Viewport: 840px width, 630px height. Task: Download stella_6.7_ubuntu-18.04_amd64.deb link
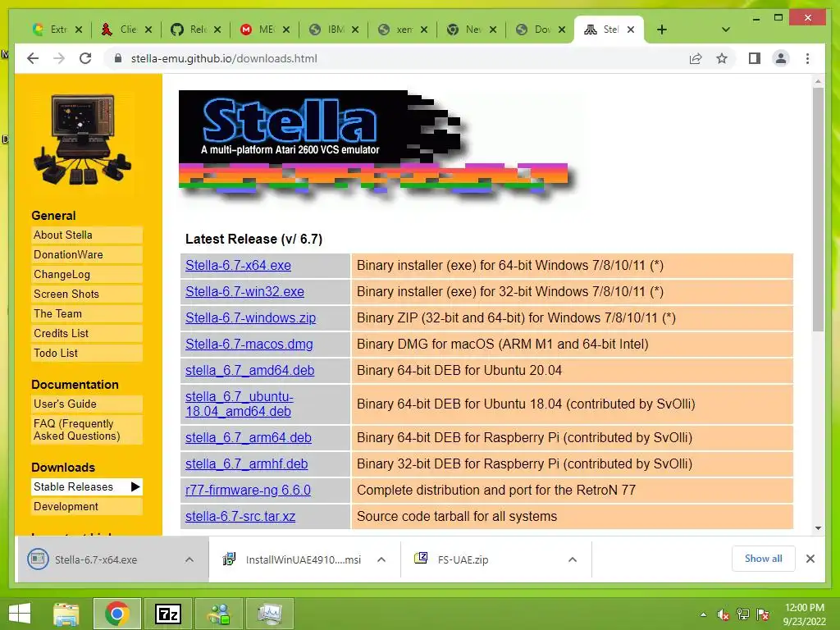click(x=239, y=404)
